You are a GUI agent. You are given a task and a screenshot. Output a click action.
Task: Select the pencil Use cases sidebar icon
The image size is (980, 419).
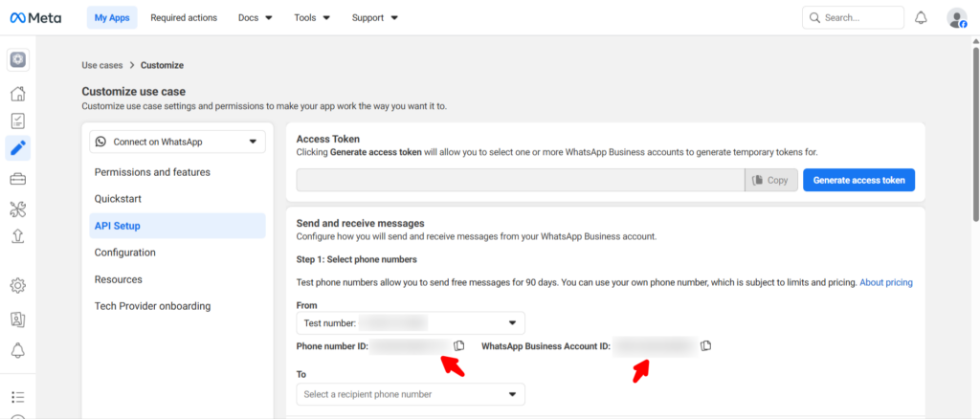(x=17, y=147)
